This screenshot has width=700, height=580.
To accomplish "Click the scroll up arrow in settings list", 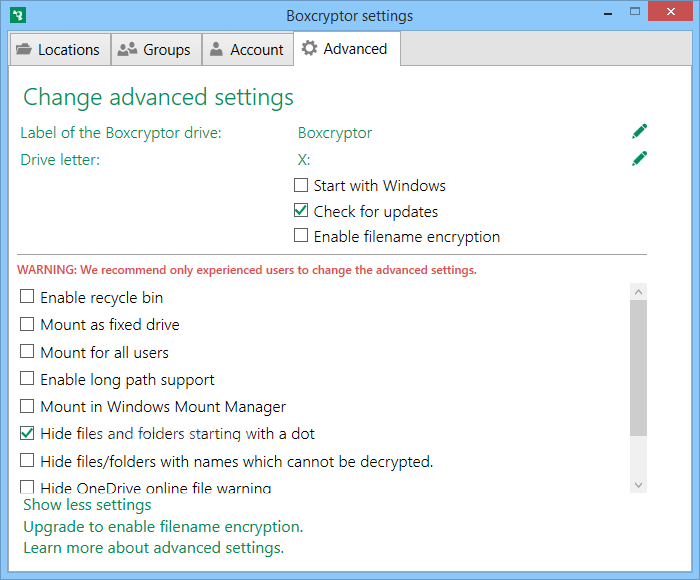I will [x=638, y=291].
